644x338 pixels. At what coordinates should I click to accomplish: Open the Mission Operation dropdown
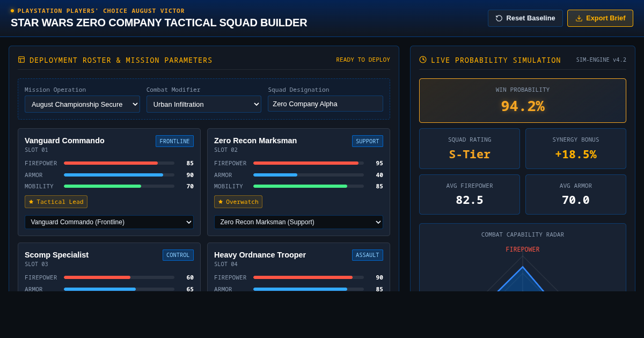click(82, 104)
